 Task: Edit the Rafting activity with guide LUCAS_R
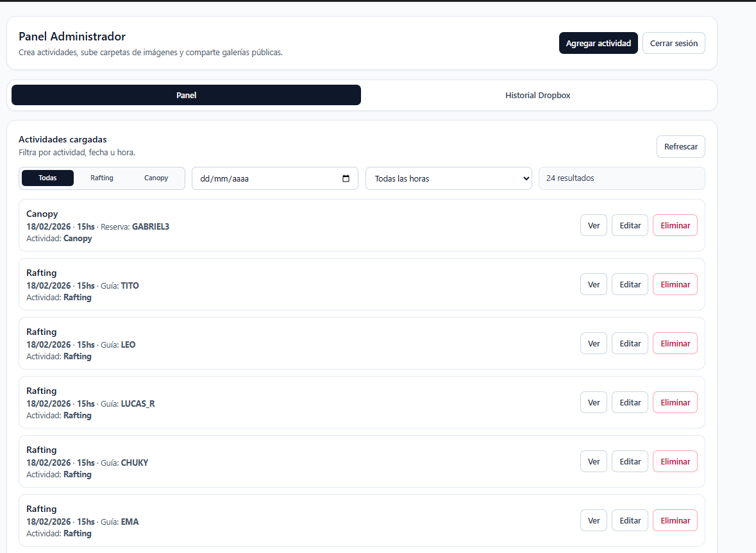[630, 402]
